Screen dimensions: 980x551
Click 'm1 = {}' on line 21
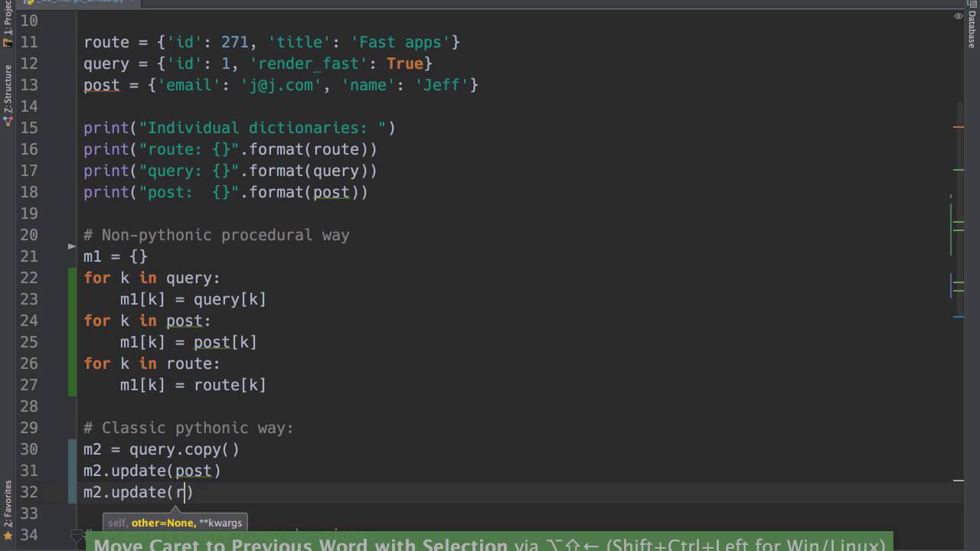[116, 256]
